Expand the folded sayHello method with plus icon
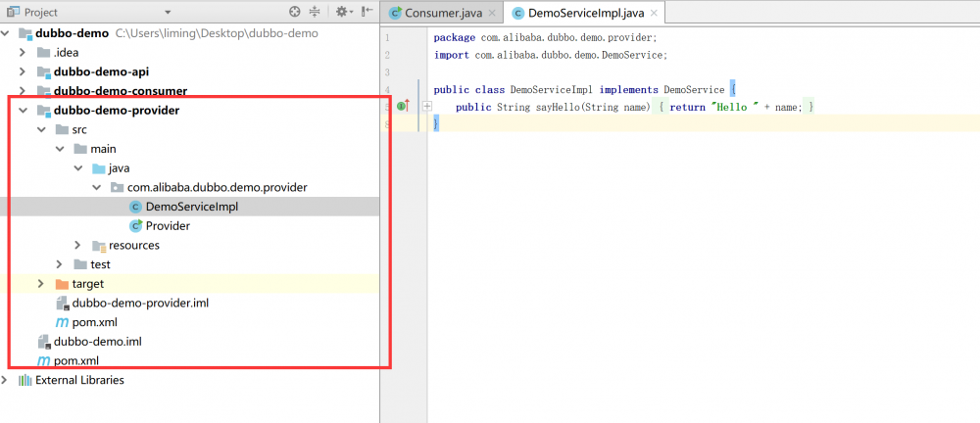The width and height of the screenshot is (980, 423). (x=427, y=107)
